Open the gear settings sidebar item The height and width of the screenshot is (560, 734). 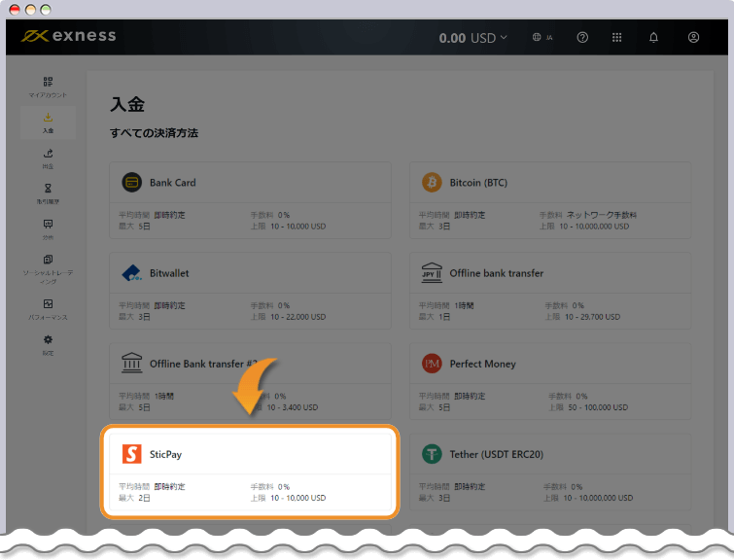pos(48,345)
